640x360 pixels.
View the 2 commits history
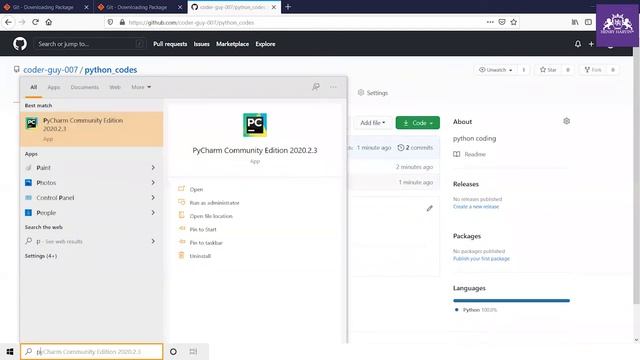(415, 148)
